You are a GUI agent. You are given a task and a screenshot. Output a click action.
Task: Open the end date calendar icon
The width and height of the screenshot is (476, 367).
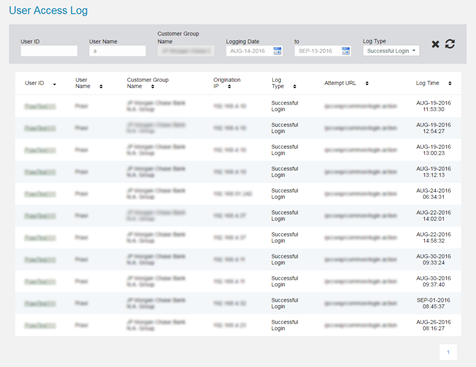(x=346, y=51)
